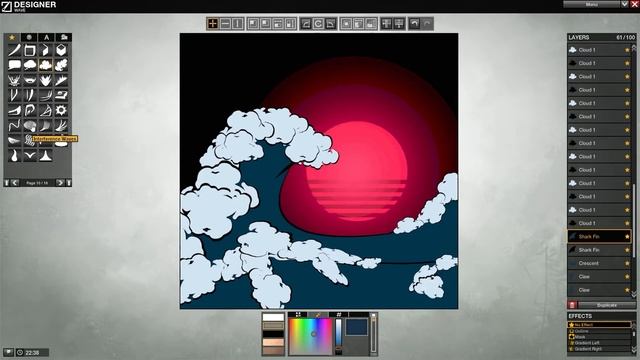Pick the zigzag squiggle line shape
This screenshot has height=360, width=640.
14,125
